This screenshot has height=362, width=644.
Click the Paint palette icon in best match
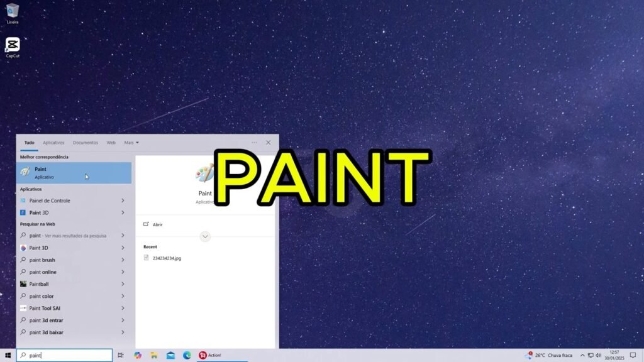25,172
